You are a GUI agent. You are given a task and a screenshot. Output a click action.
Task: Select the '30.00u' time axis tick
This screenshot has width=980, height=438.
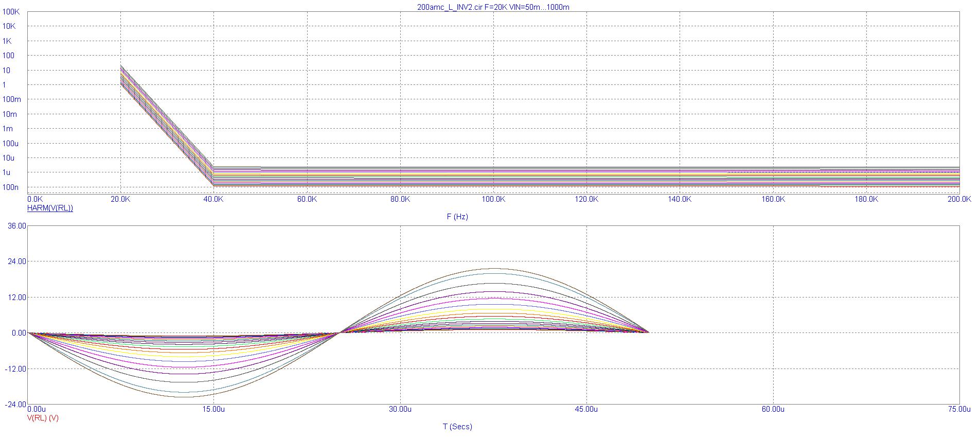(400, 409)
